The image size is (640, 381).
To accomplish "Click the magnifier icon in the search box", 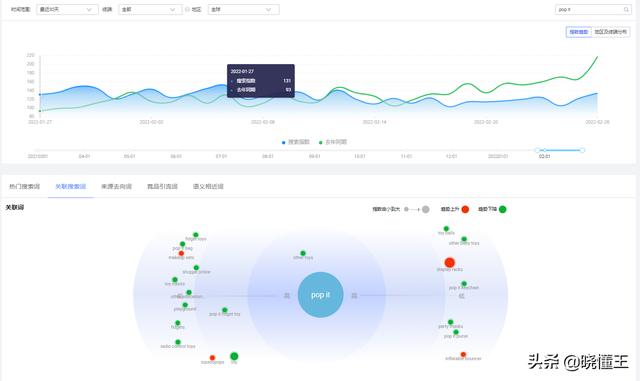I will click(x=626, y=9).
